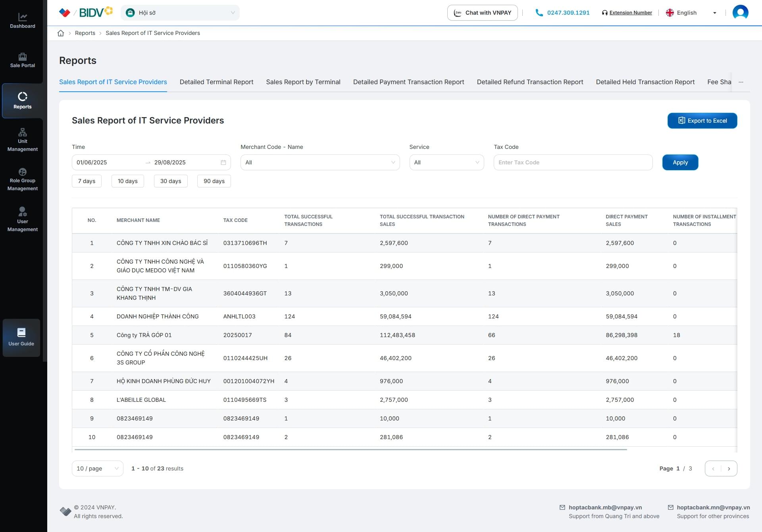Focus the Enter Tax Code field
The width and height of the screenshot is (762, 532).
click(573, 162)
